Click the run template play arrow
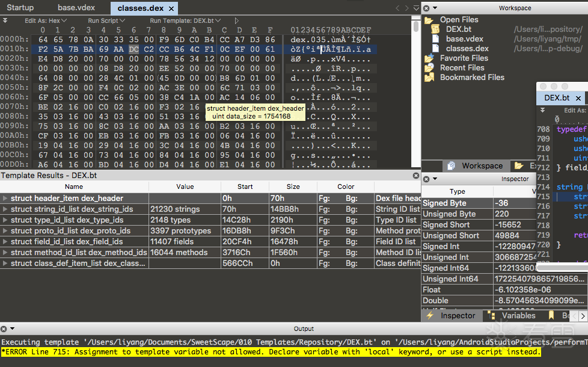This screenshot has width=588, height=367. click(237, 20)
